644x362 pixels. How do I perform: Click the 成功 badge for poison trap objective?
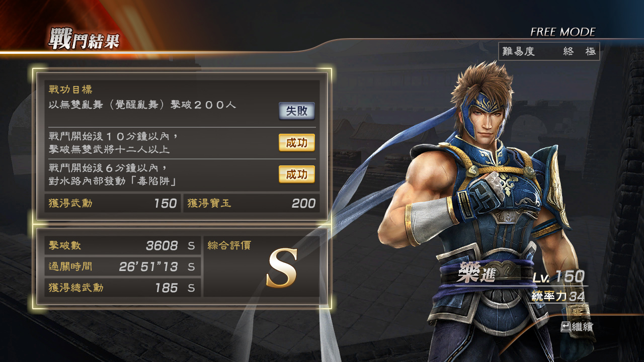(297, 174)
